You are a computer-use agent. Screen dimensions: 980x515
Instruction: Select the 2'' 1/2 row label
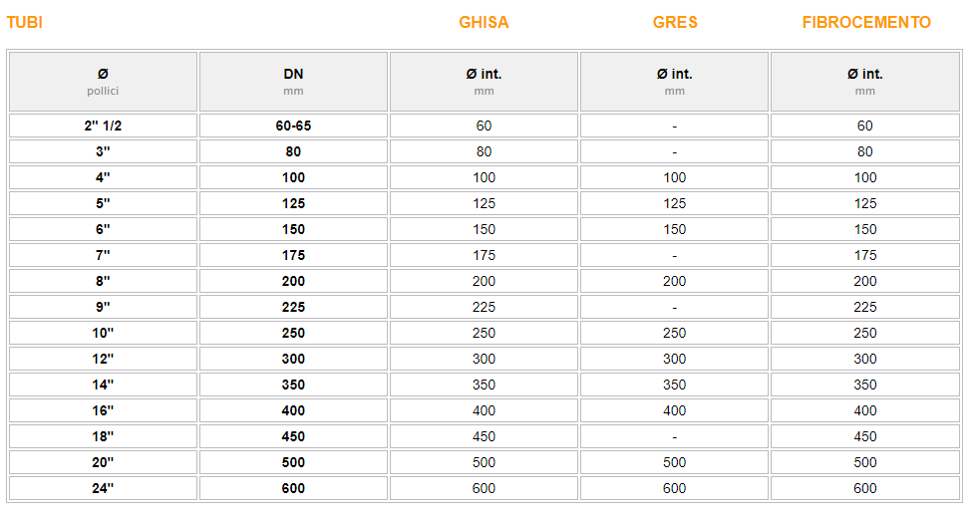103,126
